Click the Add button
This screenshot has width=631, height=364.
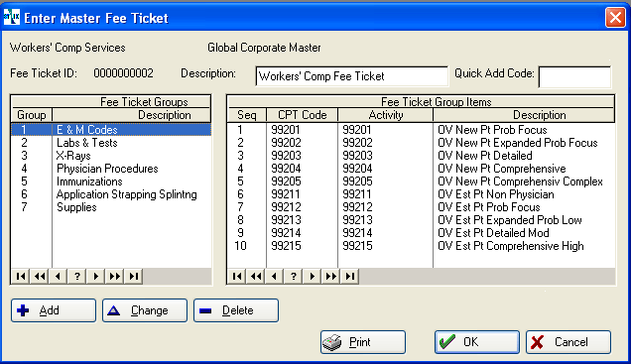(x=54, y=310)
